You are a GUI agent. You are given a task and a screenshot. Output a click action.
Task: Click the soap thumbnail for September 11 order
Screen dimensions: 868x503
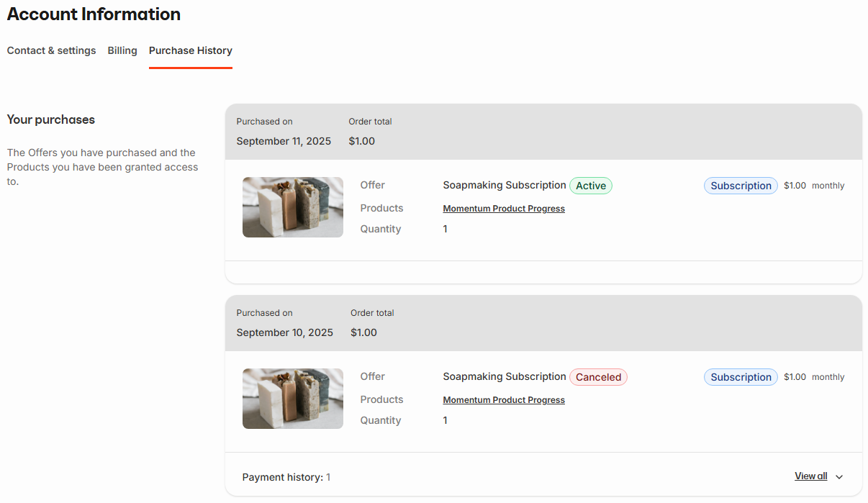(292, 207)
